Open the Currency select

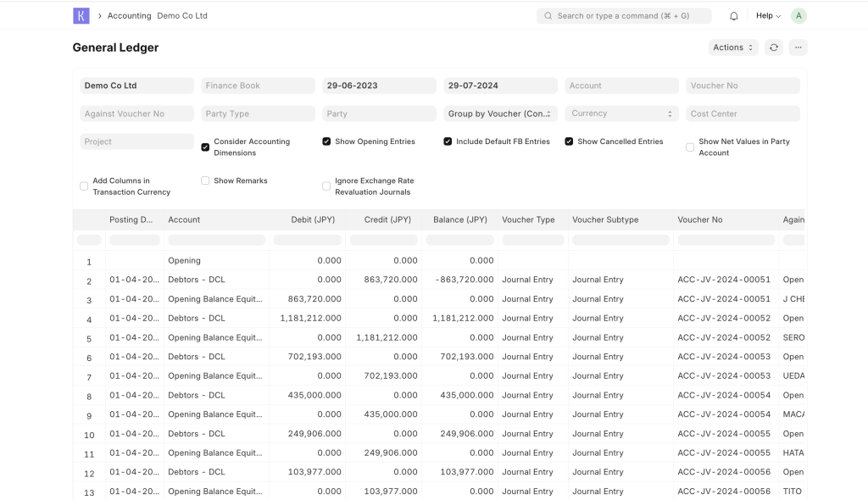click(621, 114)
